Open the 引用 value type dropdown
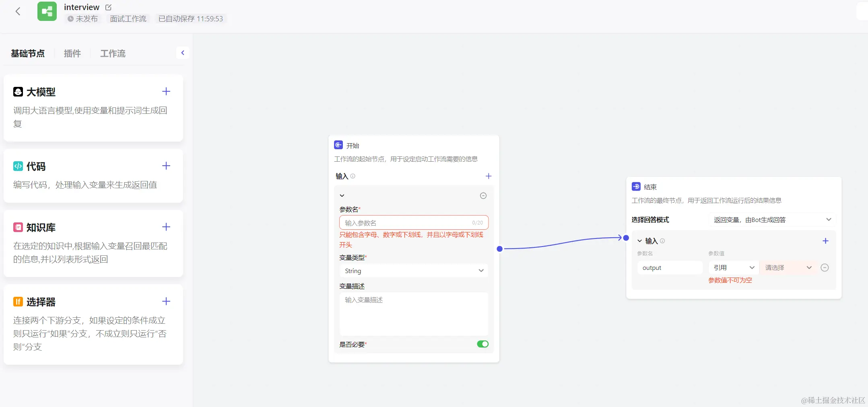Image resolution: width=868 pixels, height=407 pixels. coord(734,268)
